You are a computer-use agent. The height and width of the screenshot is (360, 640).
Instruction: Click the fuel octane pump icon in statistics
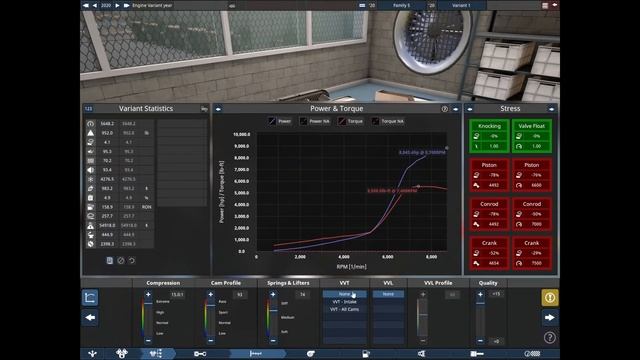pyautogui.click(x=91, y=207)
